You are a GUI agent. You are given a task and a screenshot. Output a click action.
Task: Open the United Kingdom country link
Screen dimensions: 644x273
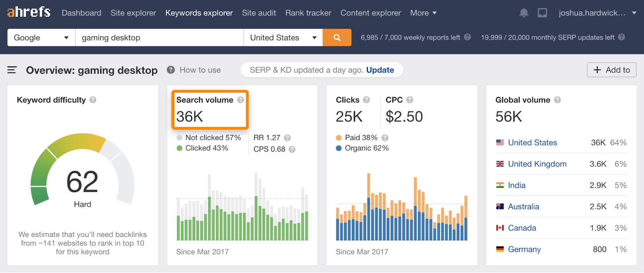pyautogui.click(x=537, y=164)
